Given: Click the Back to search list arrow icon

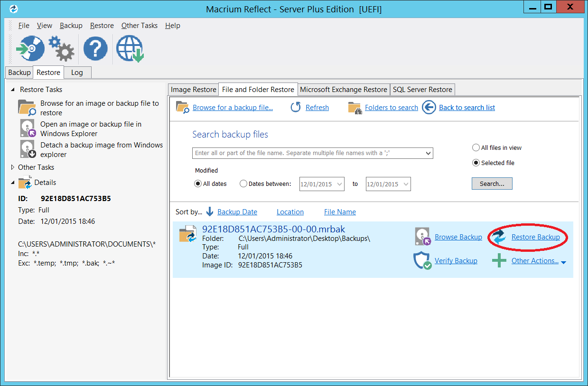Looking at the screenshot, I should point(429,107).
